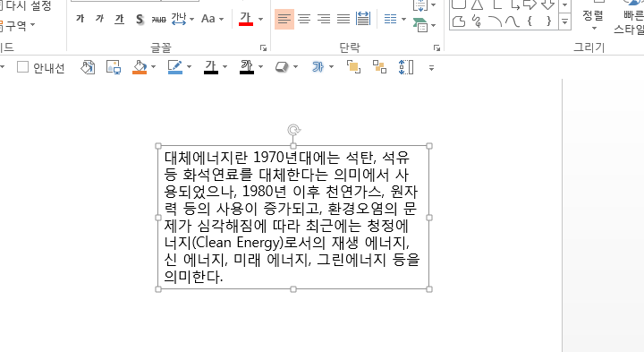
Task: Open the 단락 paragraph dialog launcher
Action: pyautogui.click(x=436, y=48)
